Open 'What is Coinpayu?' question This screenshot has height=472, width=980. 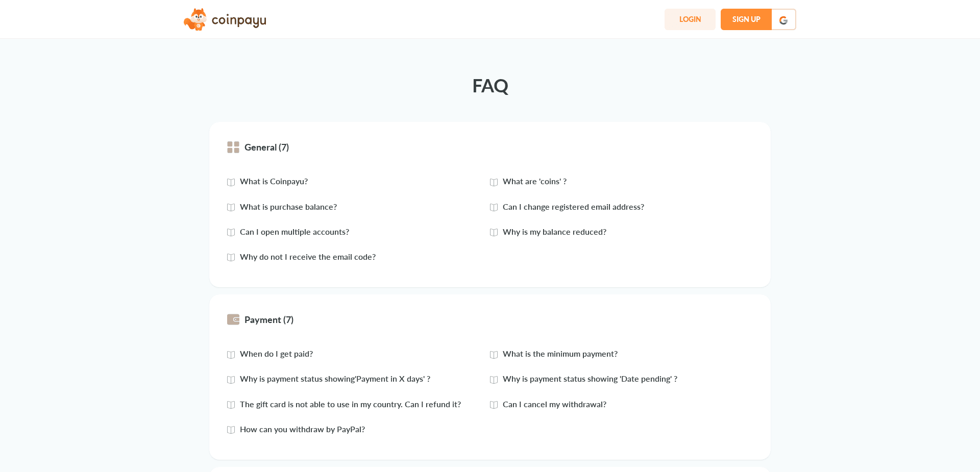pos(274,182)
